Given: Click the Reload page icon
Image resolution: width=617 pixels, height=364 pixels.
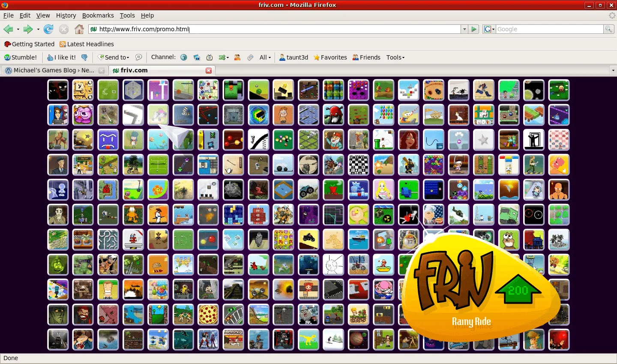Looking at the screenshot, I should [48, 29].
